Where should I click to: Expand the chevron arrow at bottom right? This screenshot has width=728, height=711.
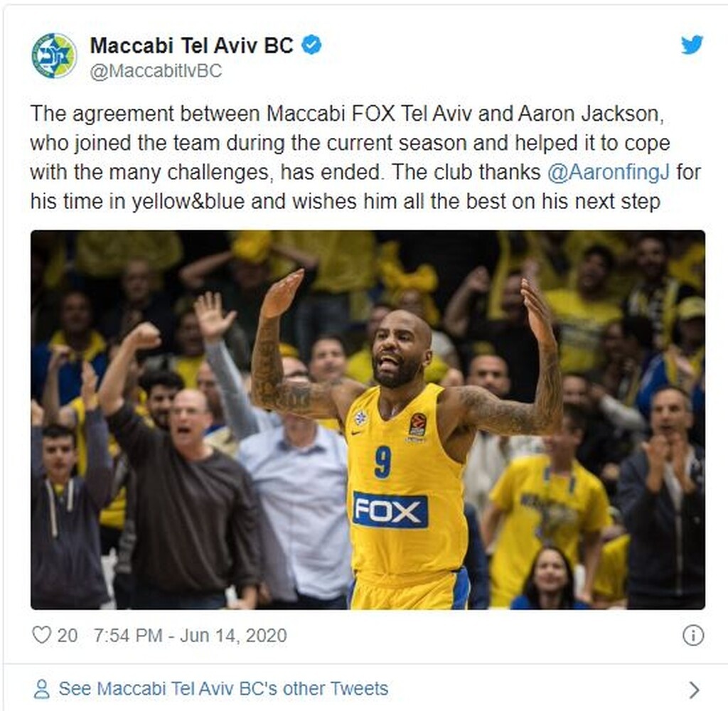(694, 690)
